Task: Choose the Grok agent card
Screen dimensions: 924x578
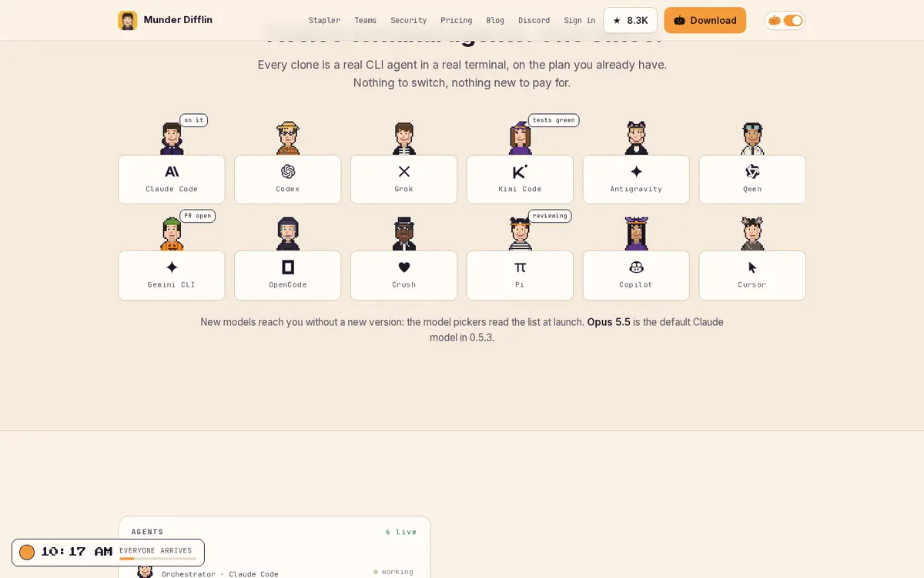Action: (x=404, y=180)
